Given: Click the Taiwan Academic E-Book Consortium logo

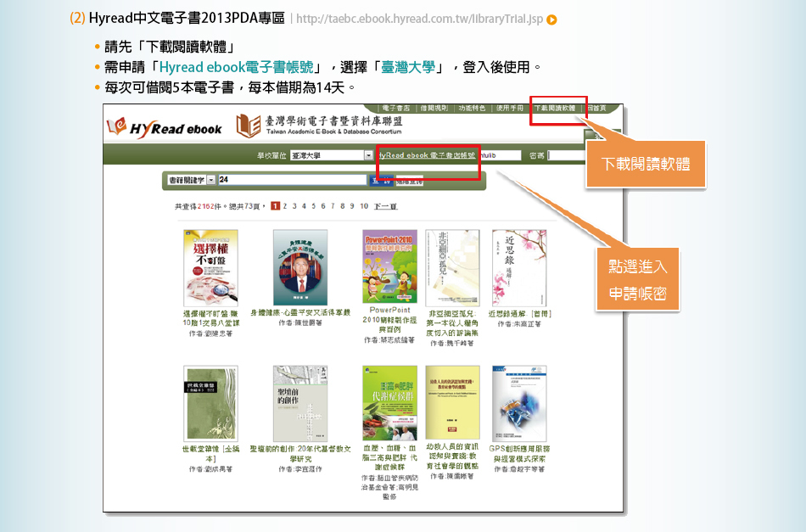Looking at the screenshot, I should pos(319,126).
